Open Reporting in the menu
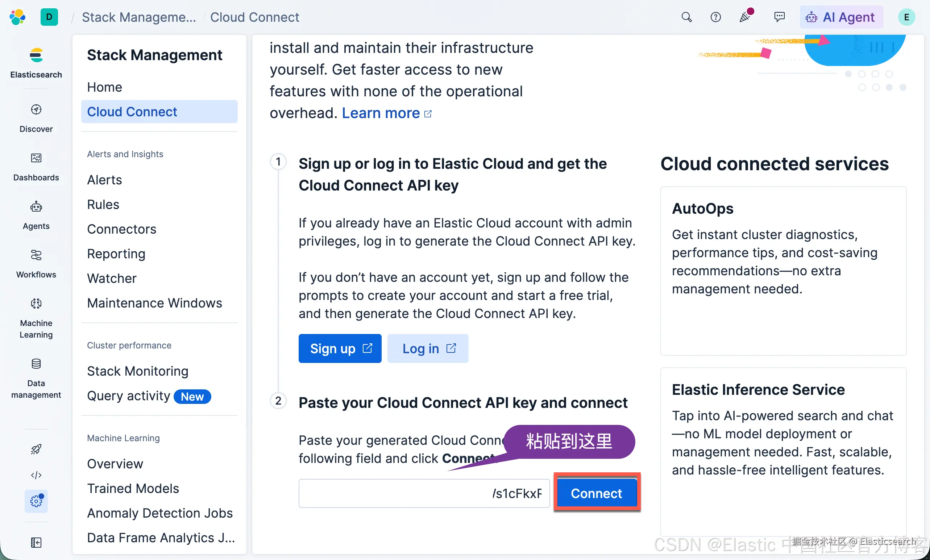The width and height of the screenshot is (930, 560). tap(116, 254)
